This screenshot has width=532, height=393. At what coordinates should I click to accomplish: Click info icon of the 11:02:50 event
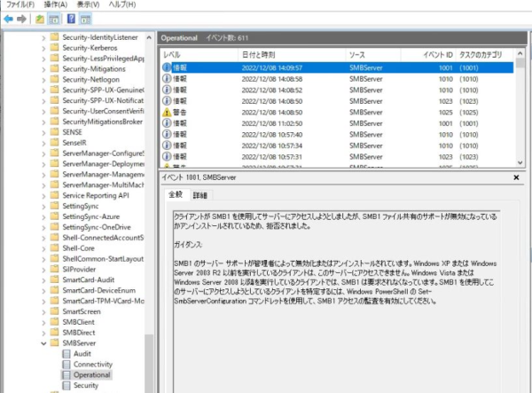tap(167, 122)
